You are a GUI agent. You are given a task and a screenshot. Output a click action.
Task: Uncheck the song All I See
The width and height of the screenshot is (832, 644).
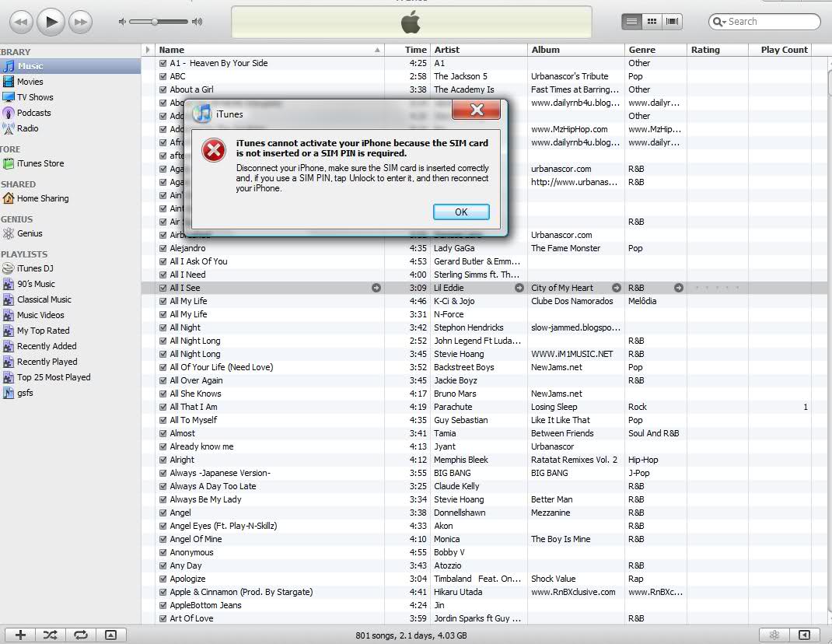163,288
